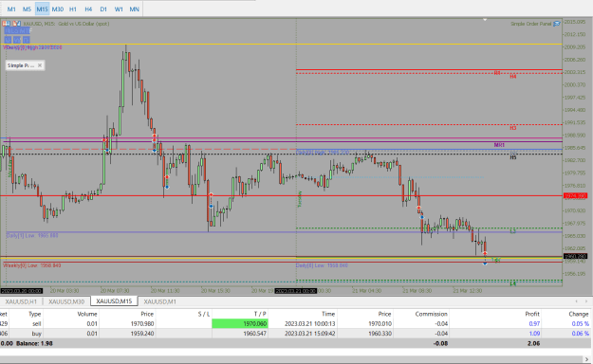
Task: Click the open price 1970.980
Action: pos(142,323)
